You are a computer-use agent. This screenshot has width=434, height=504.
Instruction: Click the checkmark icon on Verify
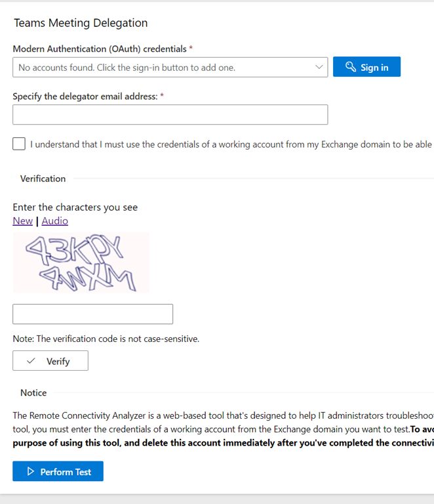point(31,361)
